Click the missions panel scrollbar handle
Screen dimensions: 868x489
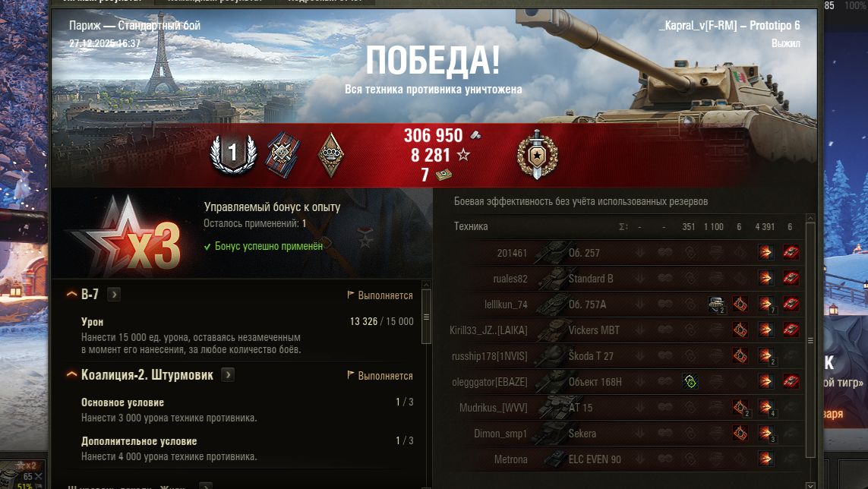pyautogui.click(x=426, y=317)
